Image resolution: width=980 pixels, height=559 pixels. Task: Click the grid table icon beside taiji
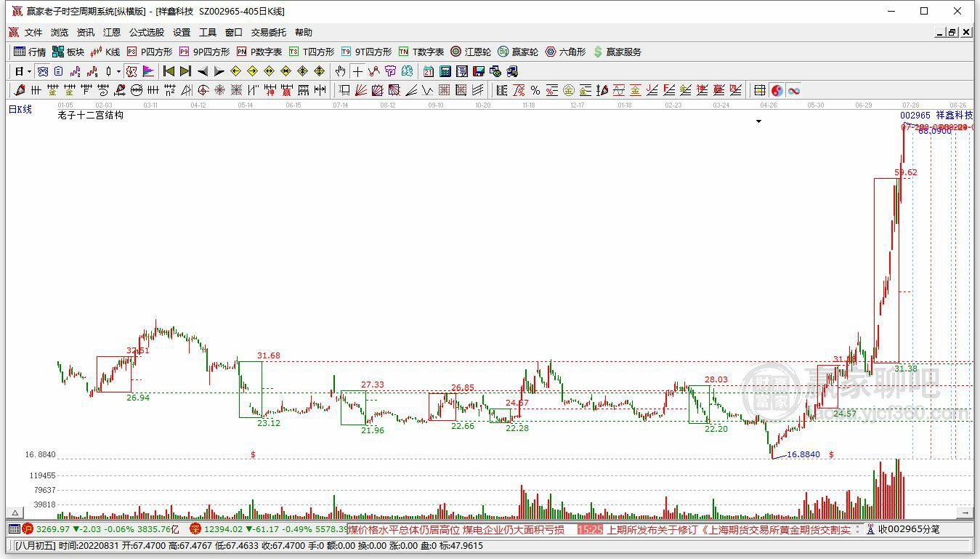(759, 90)
